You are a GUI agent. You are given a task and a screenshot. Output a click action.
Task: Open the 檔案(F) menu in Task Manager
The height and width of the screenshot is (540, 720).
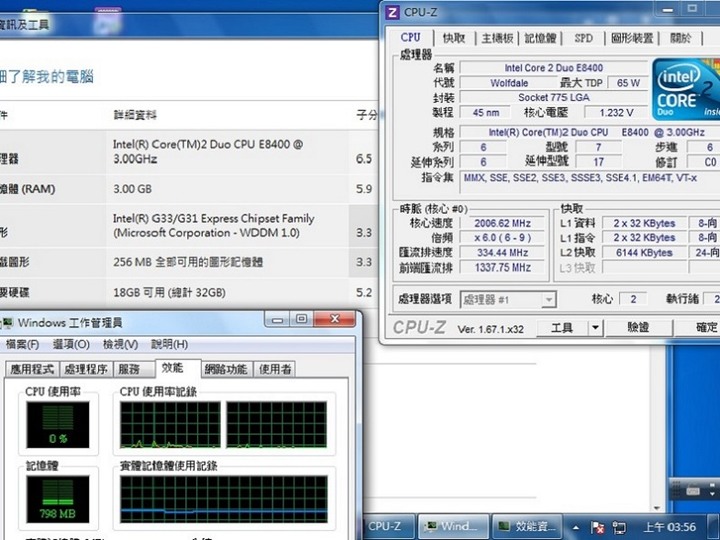[22, 344]
